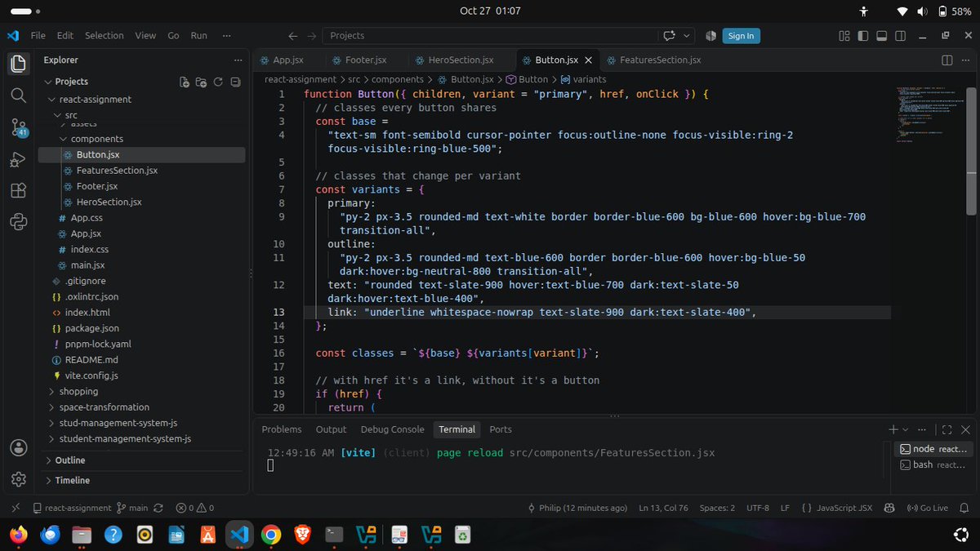This screenshot has width=980, height=551.
Task: Open the Search view in activity bar
Action: 18,95
